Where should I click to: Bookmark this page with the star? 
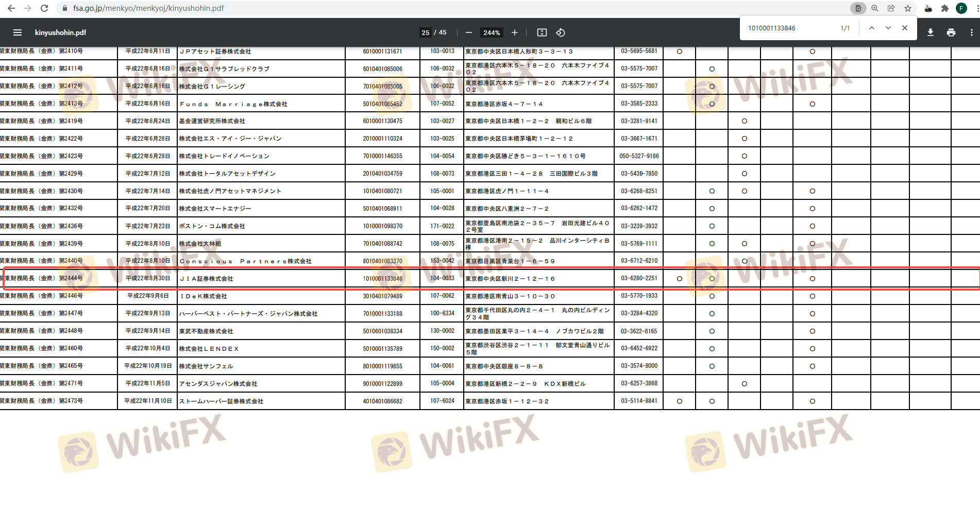click(907, 8)
